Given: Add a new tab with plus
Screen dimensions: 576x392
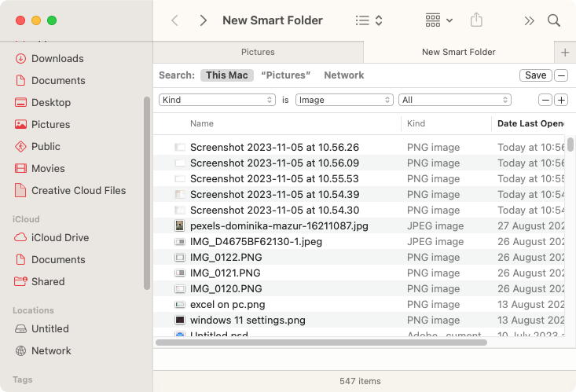Looking at the screenshot, I should click(565, 53).
